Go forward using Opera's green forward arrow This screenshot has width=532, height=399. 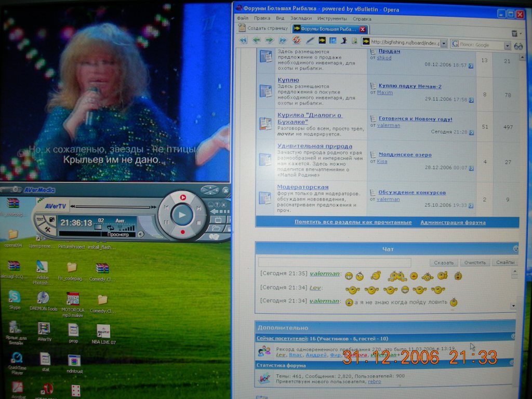click(270, 41)
